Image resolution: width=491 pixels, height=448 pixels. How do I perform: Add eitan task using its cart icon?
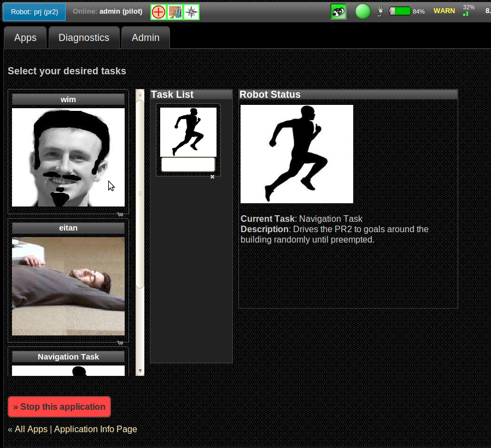pos(120,343)
